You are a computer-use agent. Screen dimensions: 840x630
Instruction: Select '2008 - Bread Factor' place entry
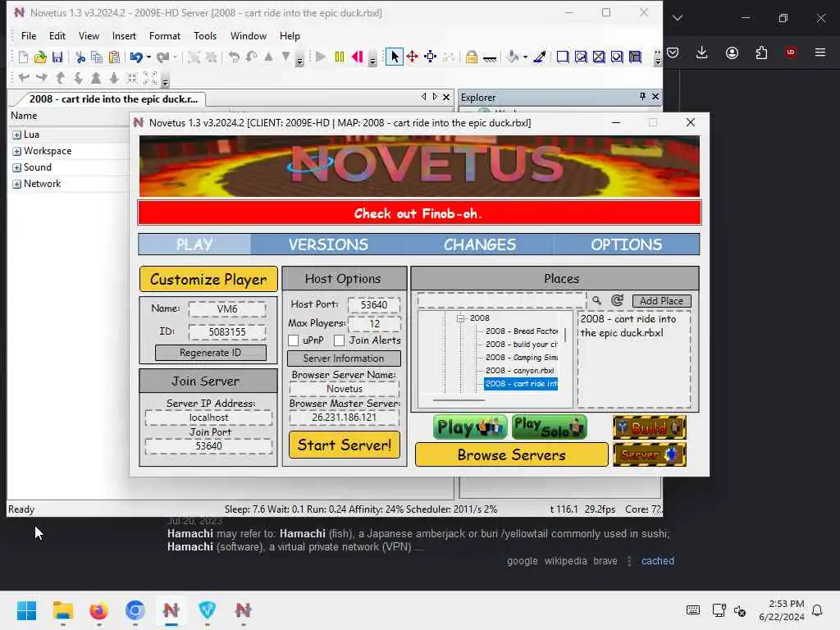pos(522,331)
